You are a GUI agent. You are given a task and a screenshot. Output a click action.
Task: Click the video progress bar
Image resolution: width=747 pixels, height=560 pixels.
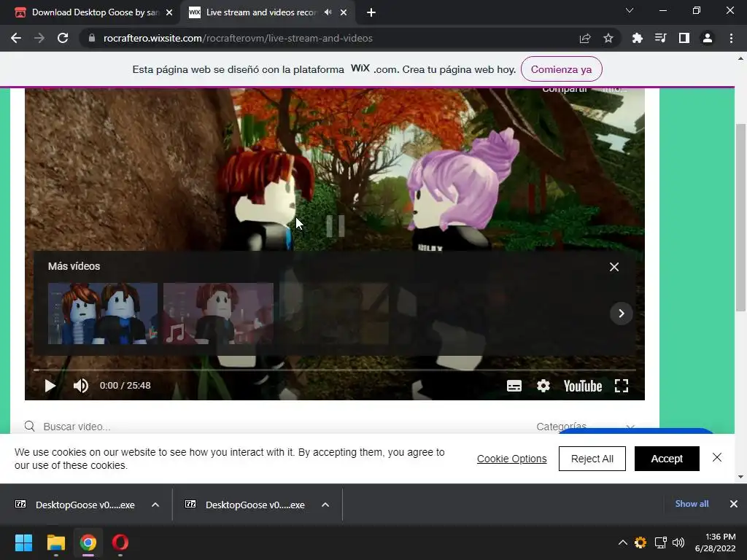(x=334, y=370)
